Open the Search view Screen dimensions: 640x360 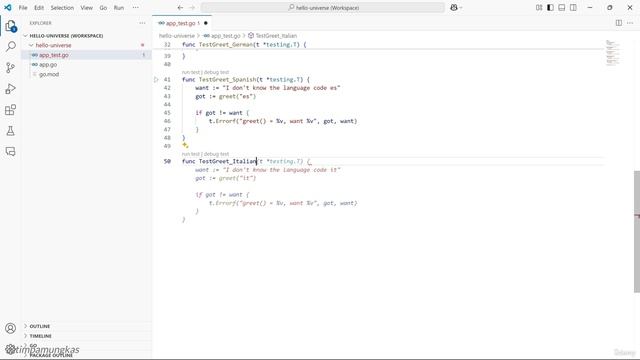(11, 46)
